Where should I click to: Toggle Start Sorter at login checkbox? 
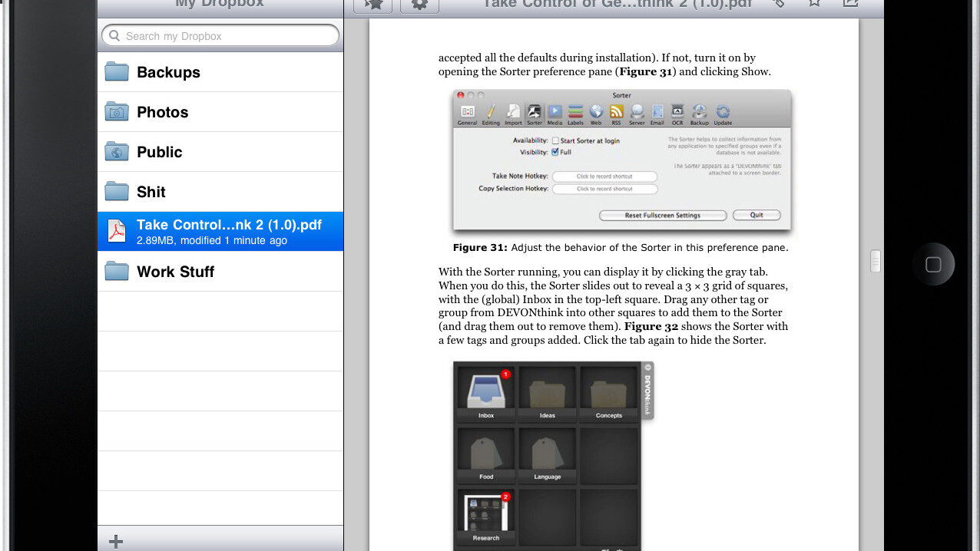(555, 140)
